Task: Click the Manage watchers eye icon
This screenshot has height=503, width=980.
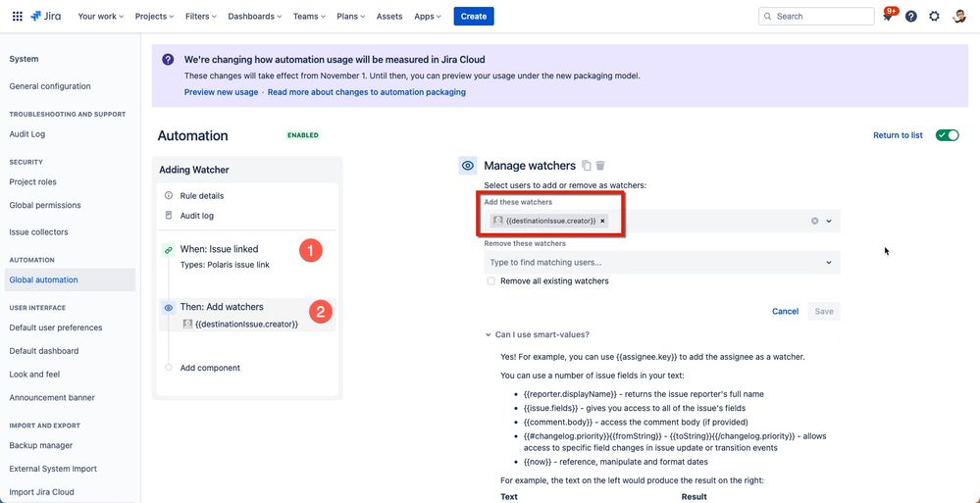Action: click(x=468, y=166)
